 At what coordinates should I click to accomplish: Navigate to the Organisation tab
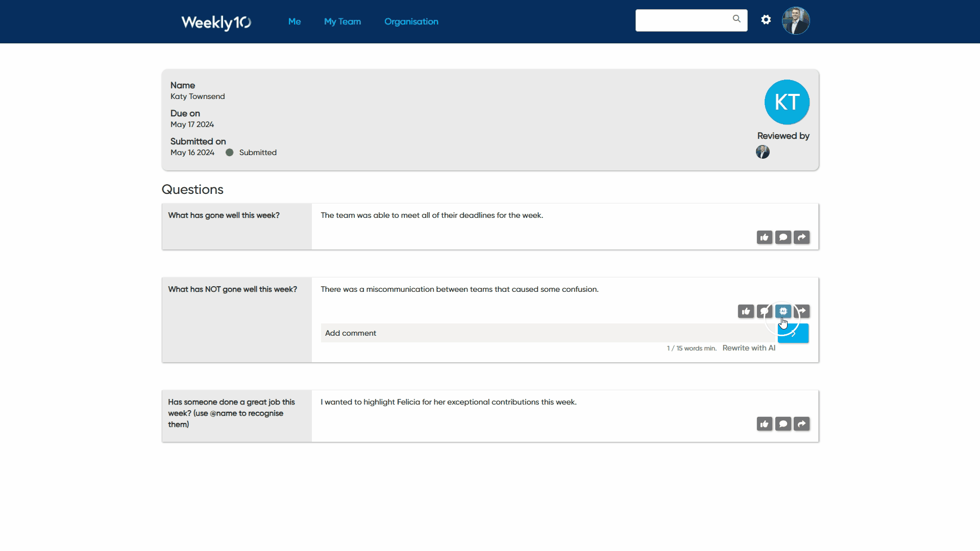pos(411,21)
